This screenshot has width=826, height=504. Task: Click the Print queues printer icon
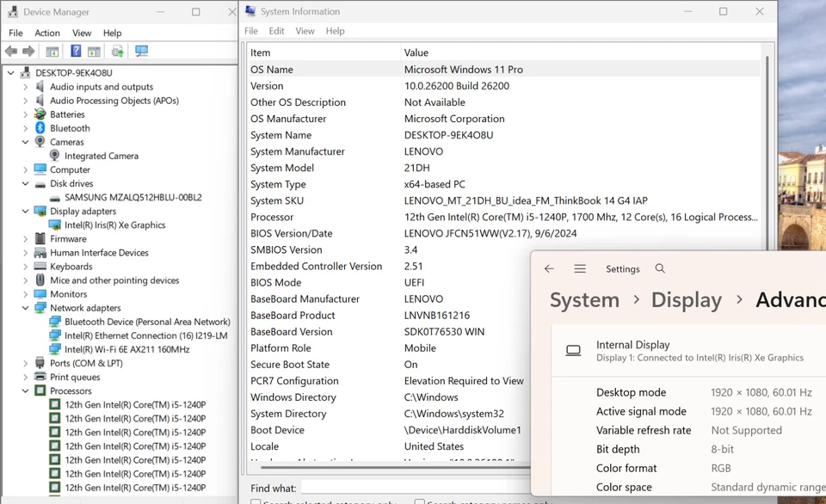pos(40,377)
